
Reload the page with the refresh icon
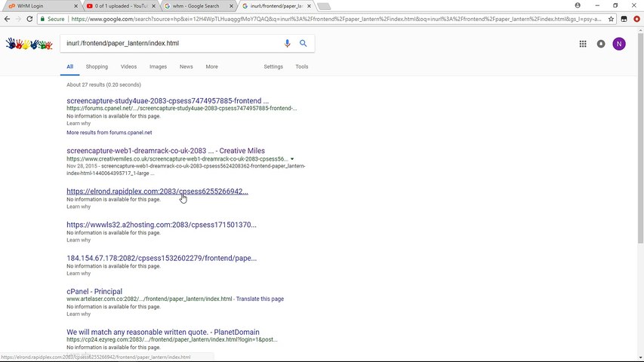pyautogui.click(x=29, y=19)
